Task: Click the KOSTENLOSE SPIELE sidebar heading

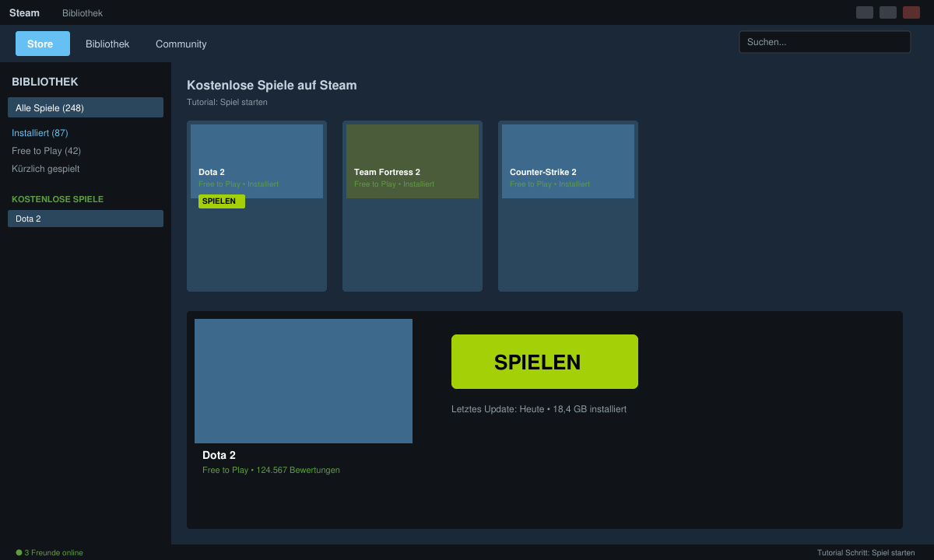Action: tap(58, 199)
